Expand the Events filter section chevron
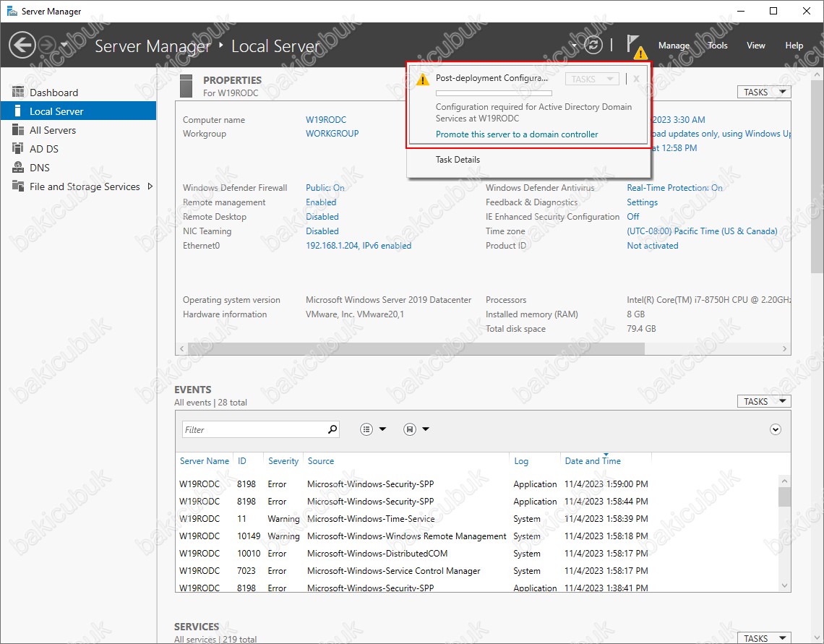Screen dimensions: 824x644 [x=775, y=429]
